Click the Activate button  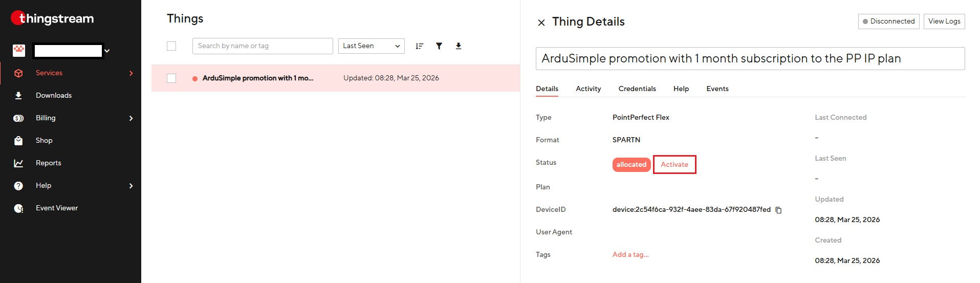(674, 164)
